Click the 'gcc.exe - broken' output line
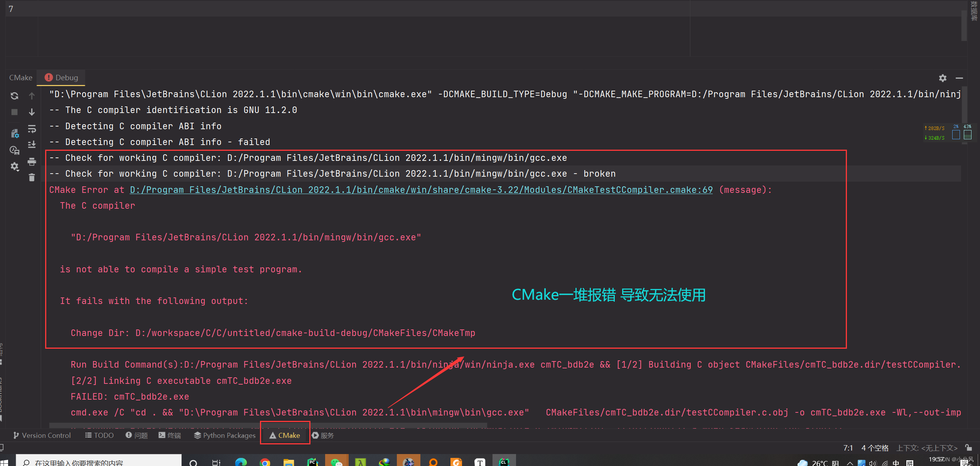 coord(332,174)
